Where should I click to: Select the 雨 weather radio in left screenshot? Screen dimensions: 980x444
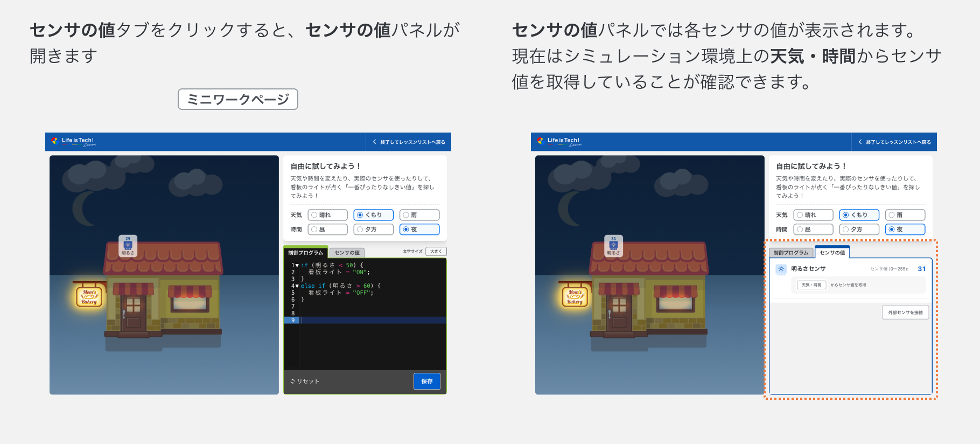[406, 215]
